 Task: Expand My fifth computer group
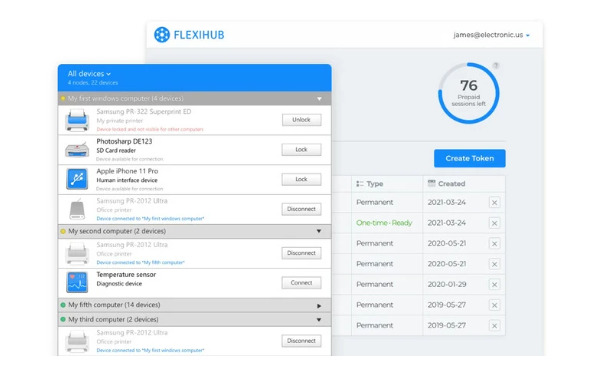pyautogui.click(x=319, y=306)
